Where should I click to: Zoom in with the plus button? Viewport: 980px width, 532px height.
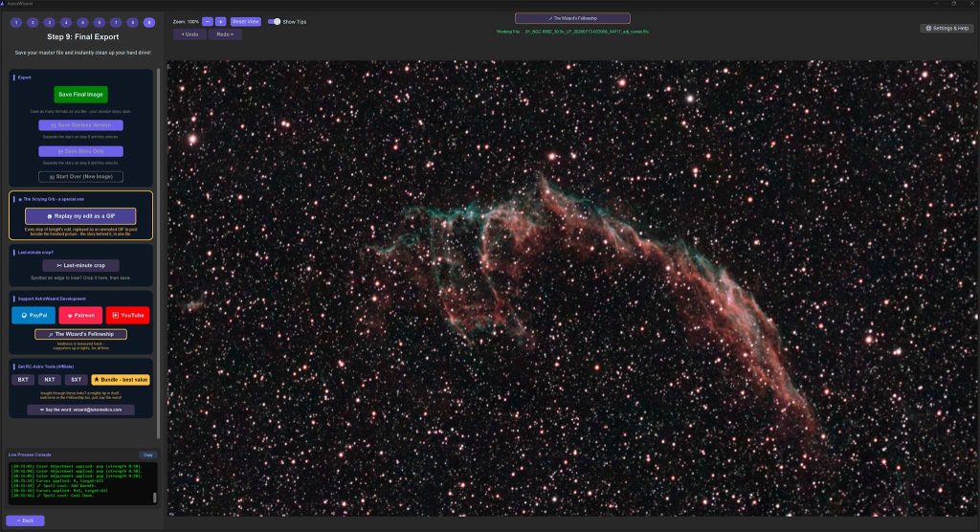pyautogui.click(x=221, y=21)
